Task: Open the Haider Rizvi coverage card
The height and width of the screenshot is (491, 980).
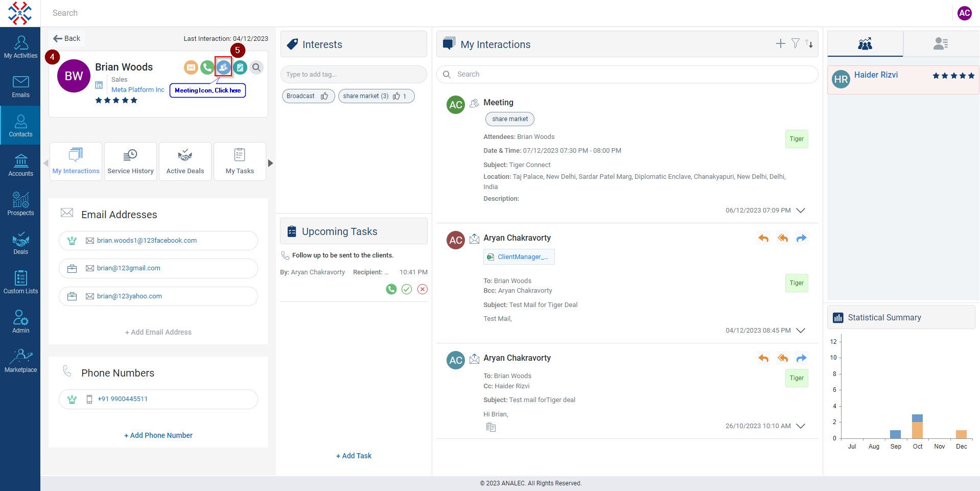Action: click(903, 80)
